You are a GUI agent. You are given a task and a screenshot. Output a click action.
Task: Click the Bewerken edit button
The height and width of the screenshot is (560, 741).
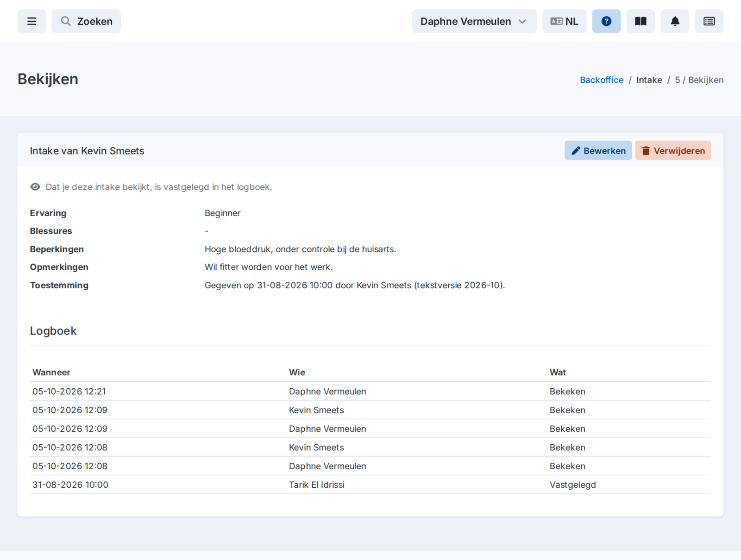[x=598, y=150]
